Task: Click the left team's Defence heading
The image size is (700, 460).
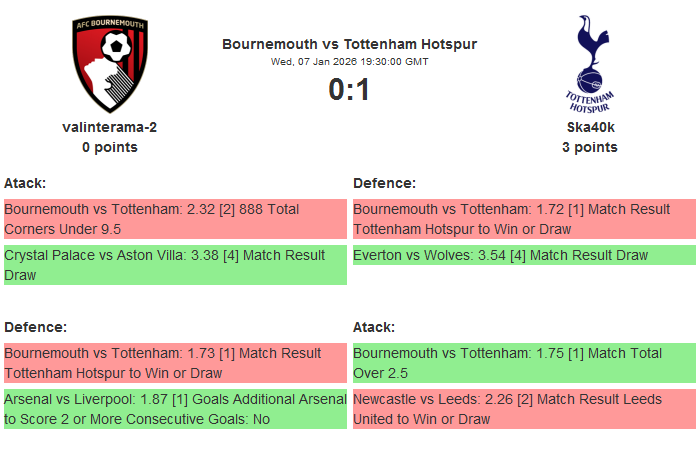Action: [35, 327]
